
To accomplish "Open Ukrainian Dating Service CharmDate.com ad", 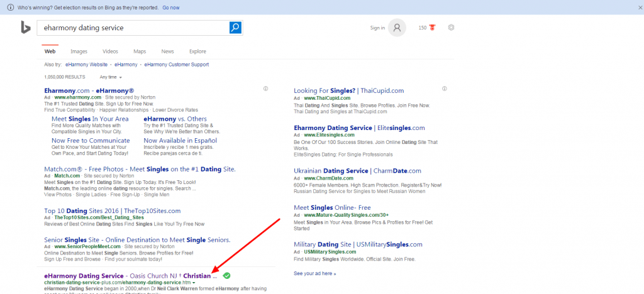I will (x=357, y=171).
